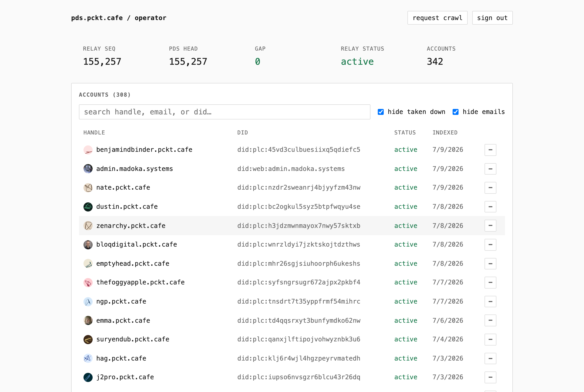
Task: Click suryendub.pckt.cafe avatar icon
Action: 88,340
